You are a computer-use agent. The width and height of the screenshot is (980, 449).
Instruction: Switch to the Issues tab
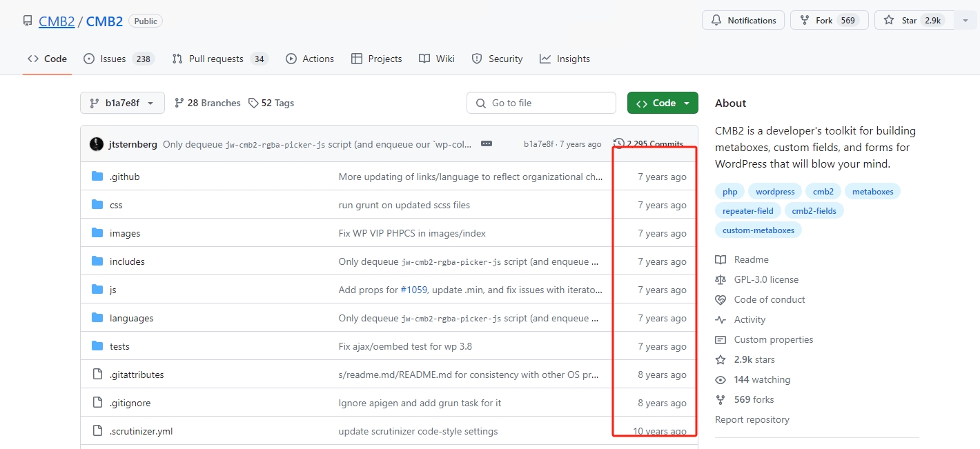[x=119, y=59]
